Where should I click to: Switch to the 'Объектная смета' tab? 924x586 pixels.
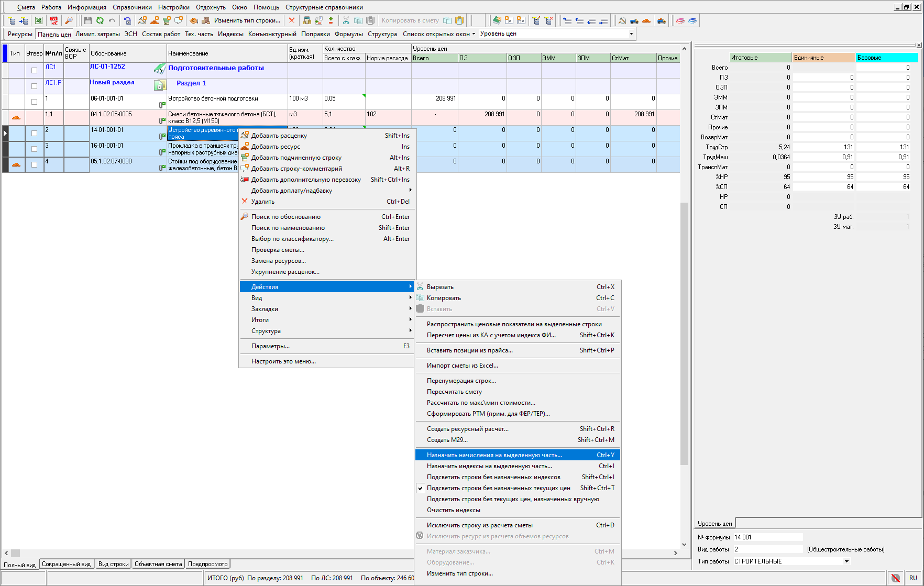(158, 564)
